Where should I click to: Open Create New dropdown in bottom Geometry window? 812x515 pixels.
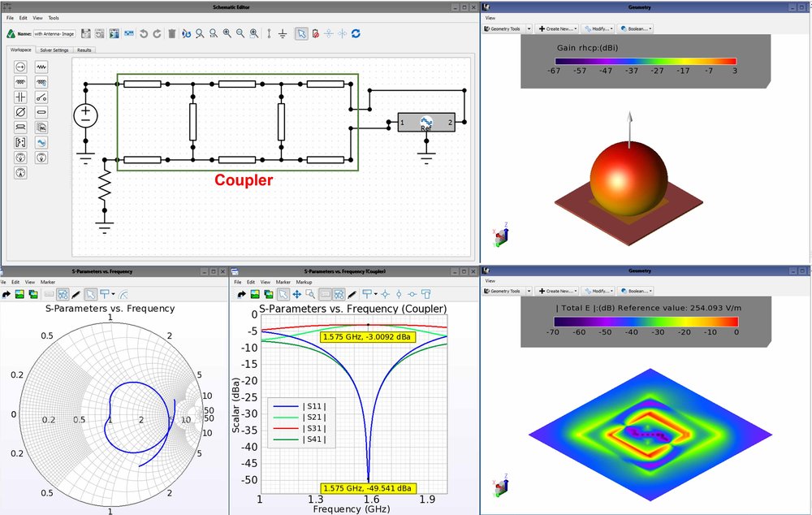click(x=557, y=291)
